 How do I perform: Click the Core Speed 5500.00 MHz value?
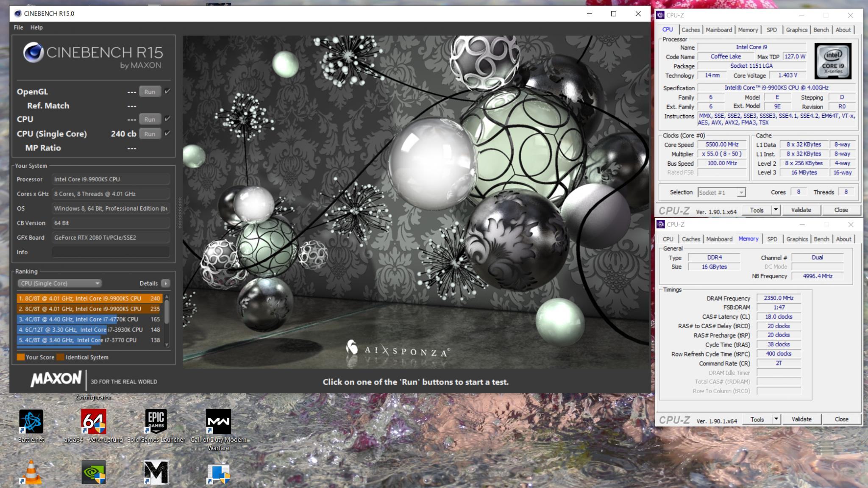pos(722,144)
